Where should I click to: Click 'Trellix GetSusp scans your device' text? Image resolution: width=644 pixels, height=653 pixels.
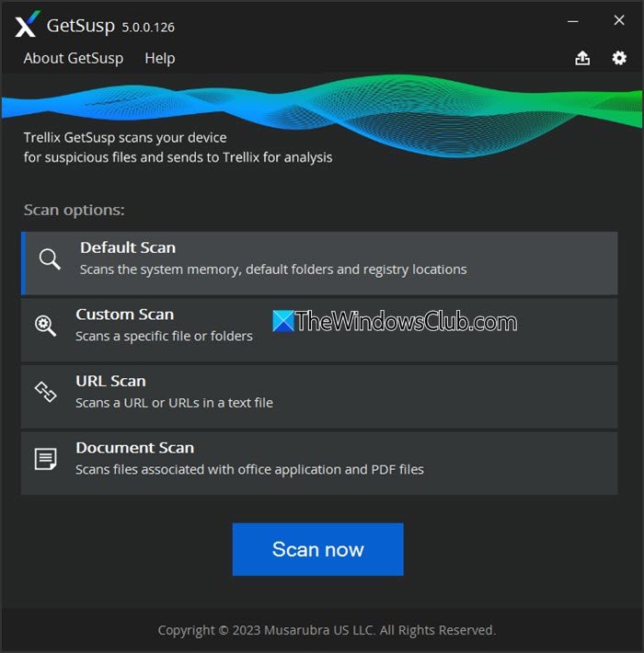click(x=125, y=137)
